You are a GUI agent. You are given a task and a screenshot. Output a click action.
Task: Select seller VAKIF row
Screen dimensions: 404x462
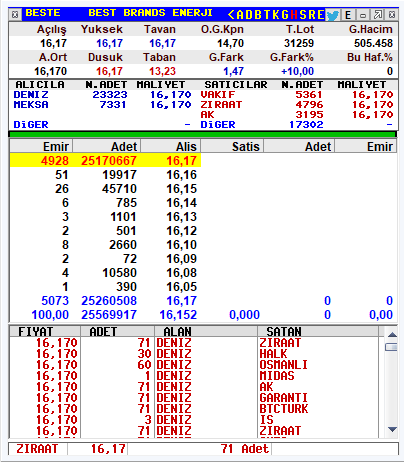pyautogui.click(x=297, y=95)
